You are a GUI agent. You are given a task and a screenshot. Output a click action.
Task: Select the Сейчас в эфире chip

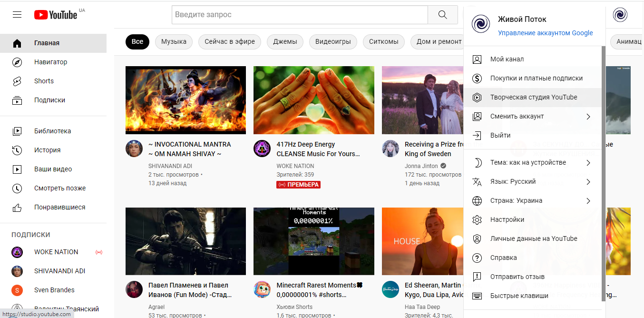pos(230,41)
